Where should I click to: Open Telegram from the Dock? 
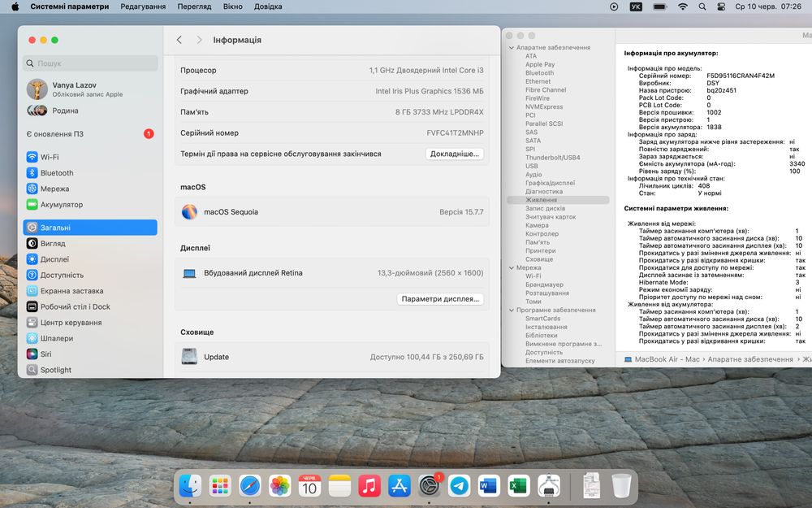[459, 486]
